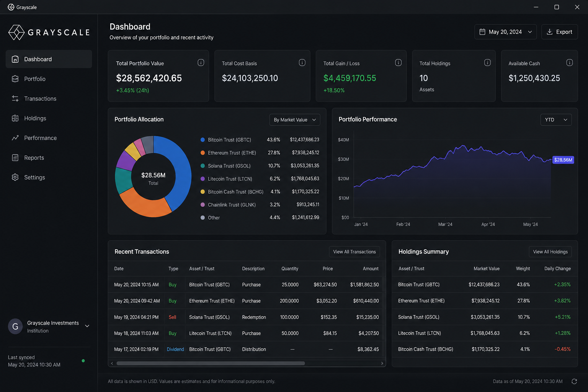This screenshot has width=588, height=392.
Task: Click Chainlink Trust (GLNK) pink legend dot
Action: [203, 205]
